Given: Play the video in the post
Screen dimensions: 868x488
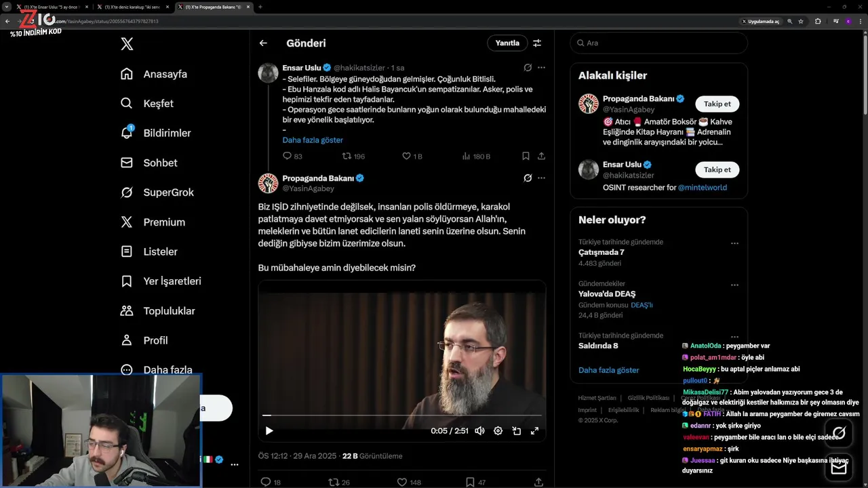Looking at the screenshot, I should 269,430.
